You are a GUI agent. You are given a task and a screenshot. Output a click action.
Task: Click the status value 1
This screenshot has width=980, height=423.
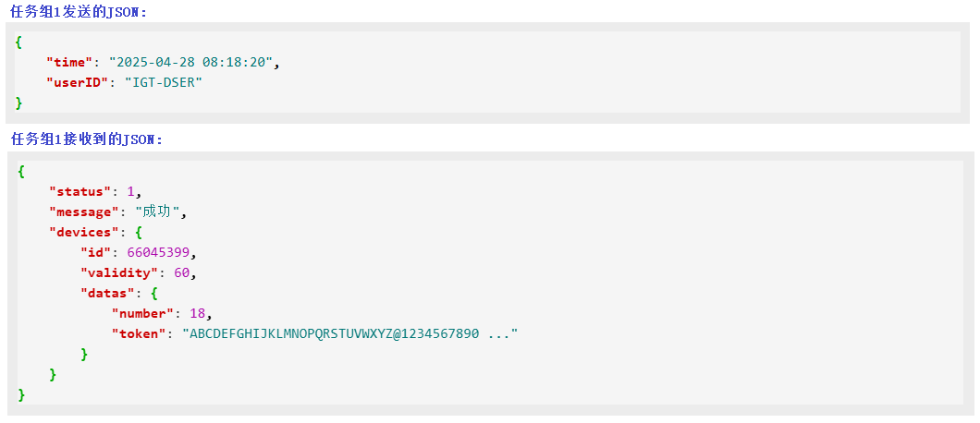tap(131, 191)
